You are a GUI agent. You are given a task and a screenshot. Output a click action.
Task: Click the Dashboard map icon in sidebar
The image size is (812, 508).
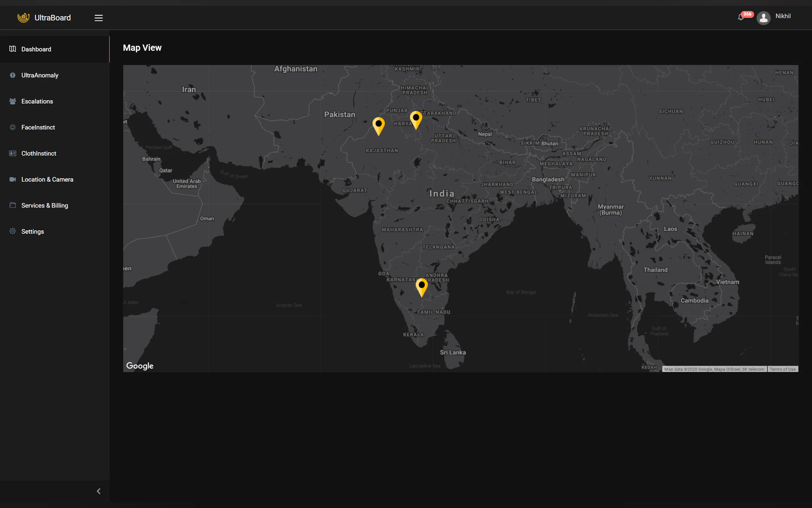coord(12,49)
